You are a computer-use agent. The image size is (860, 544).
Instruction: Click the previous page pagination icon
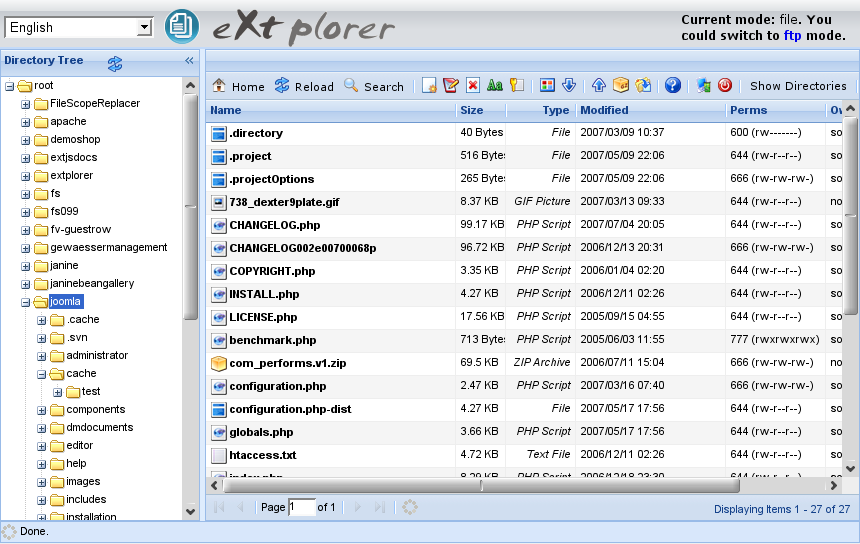(240, 507)
